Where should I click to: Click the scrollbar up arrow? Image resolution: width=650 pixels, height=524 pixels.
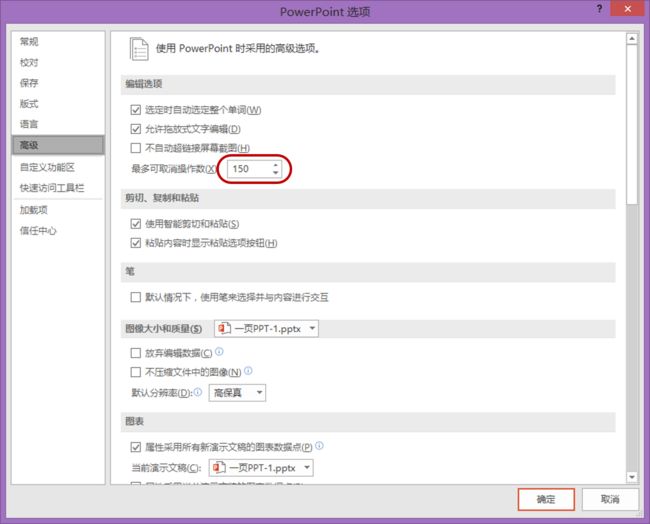[x=632, y=39]
